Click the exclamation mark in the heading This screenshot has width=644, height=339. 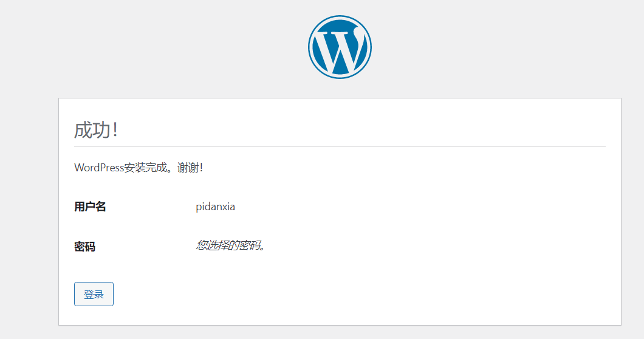[x=115, y=129]
